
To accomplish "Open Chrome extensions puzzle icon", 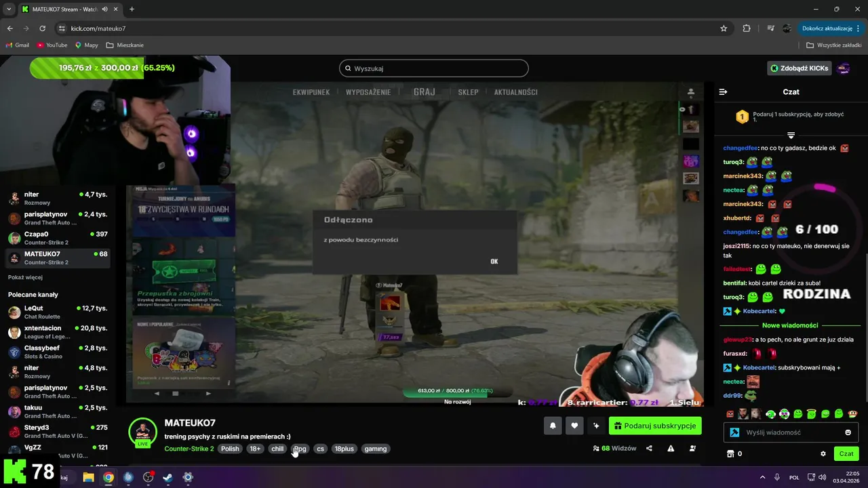I will 747,28.
